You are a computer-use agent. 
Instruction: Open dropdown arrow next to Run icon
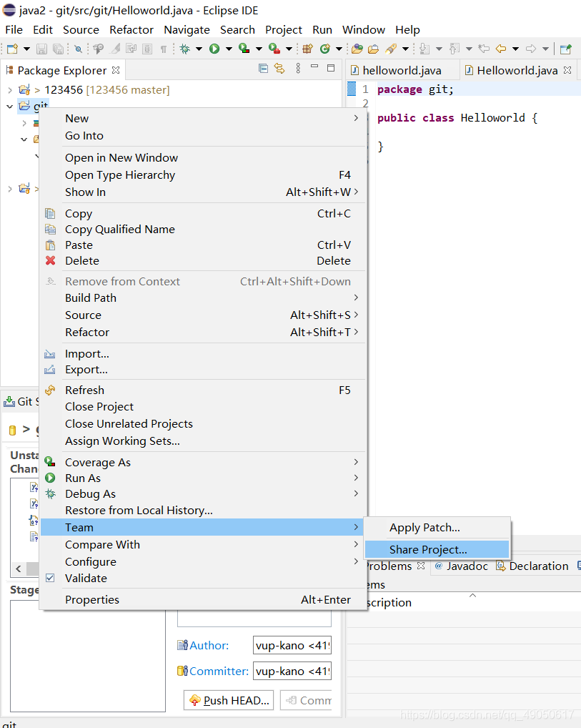coord(228,49)
